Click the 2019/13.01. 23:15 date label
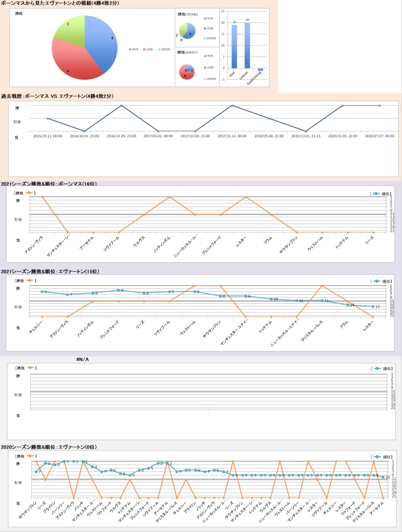The image size is (402, 532). pyautogui.click(x=306, y=136)
